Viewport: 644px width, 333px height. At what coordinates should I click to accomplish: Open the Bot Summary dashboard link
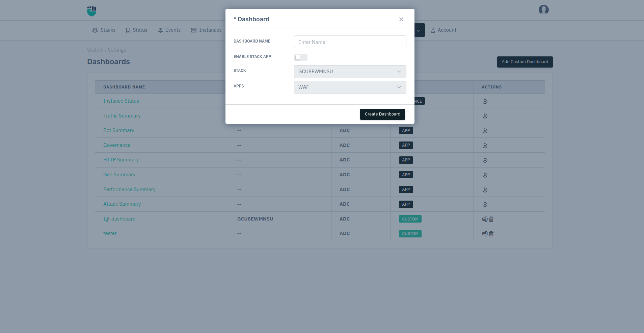click(119, 130)
